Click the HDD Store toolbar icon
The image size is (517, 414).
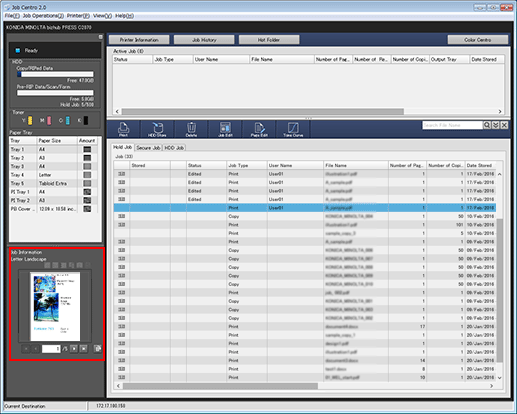(157, 129)
